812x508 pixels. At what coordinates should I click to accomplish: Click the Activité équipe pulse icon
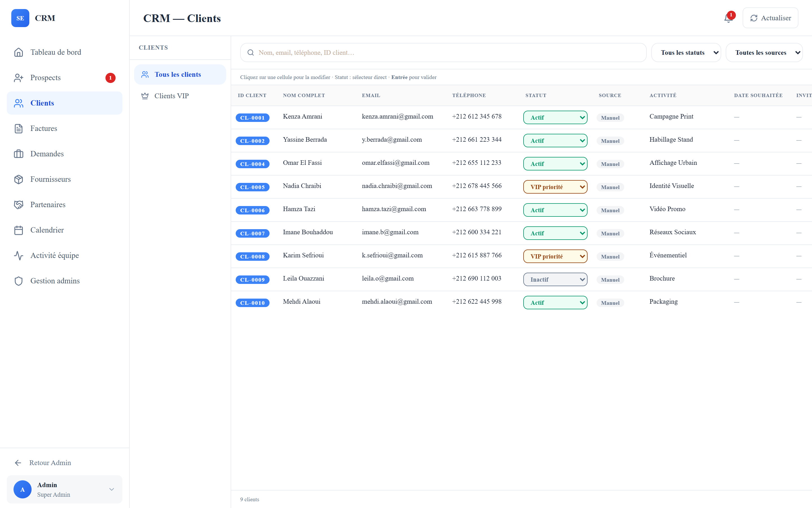[19, 256]
